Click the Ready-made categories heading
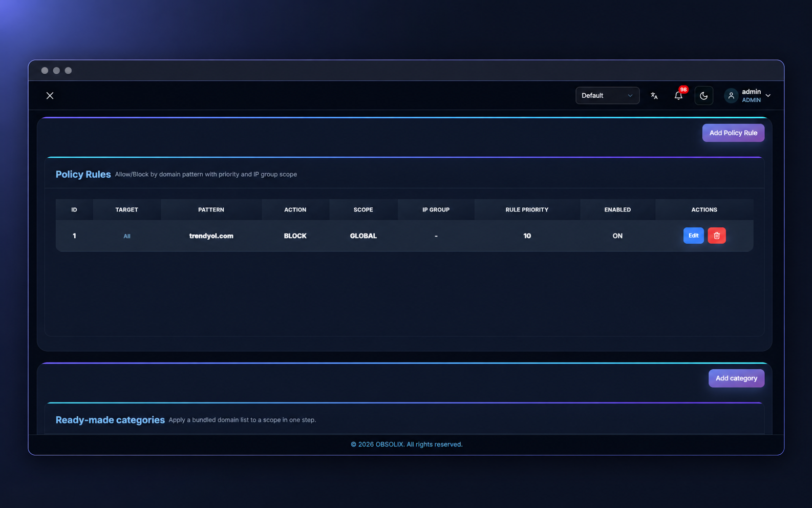This screenshot has width=812, height=508. (110, 420)
